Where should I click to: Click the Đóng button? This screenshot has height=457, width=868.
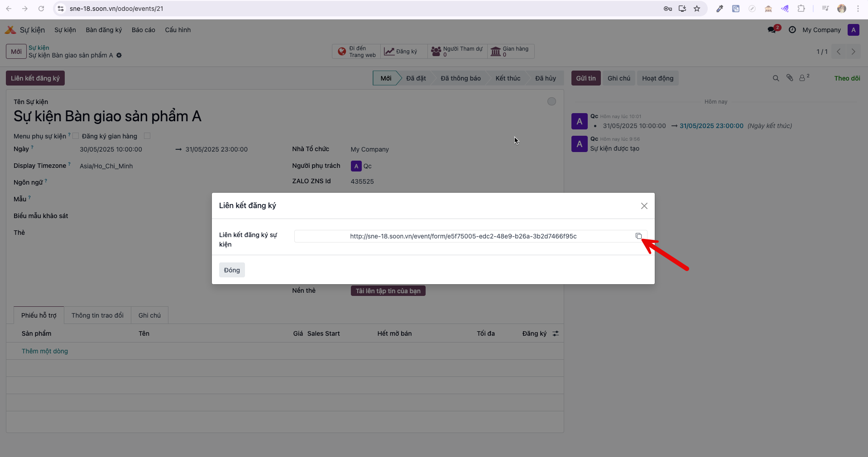pos(232,270)
